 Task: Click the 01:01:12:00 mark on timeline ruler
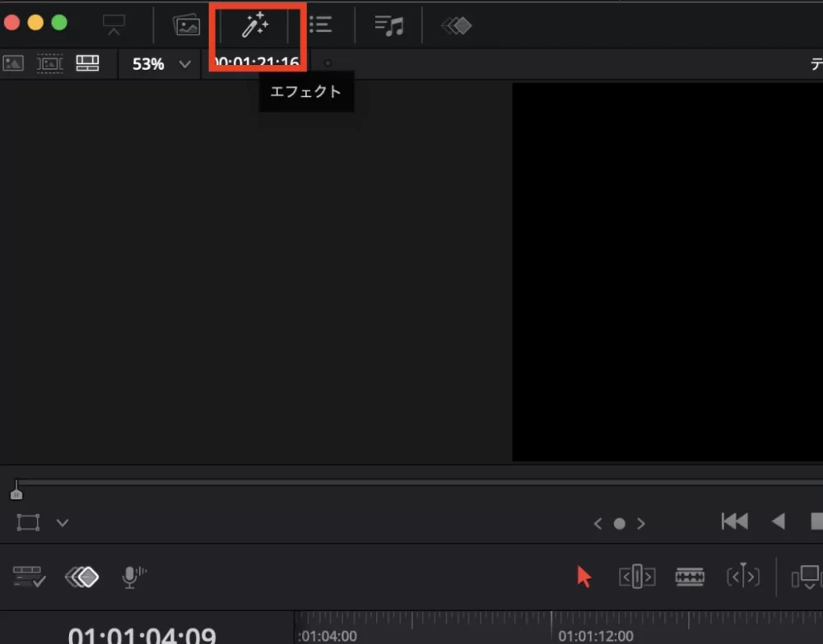(x=596, y=636)
